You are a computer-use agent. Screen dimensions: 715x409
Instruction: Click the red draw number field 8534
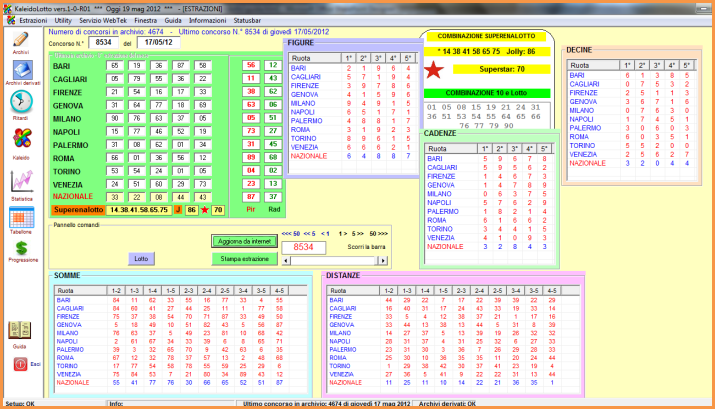tap(304, 247)
